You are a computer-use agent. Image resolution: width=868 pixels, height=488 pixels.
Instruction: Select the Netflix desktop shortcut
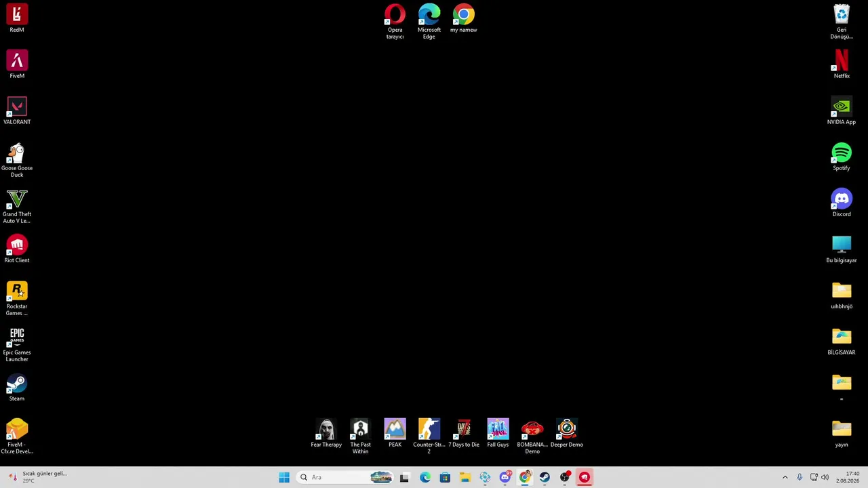842,64
